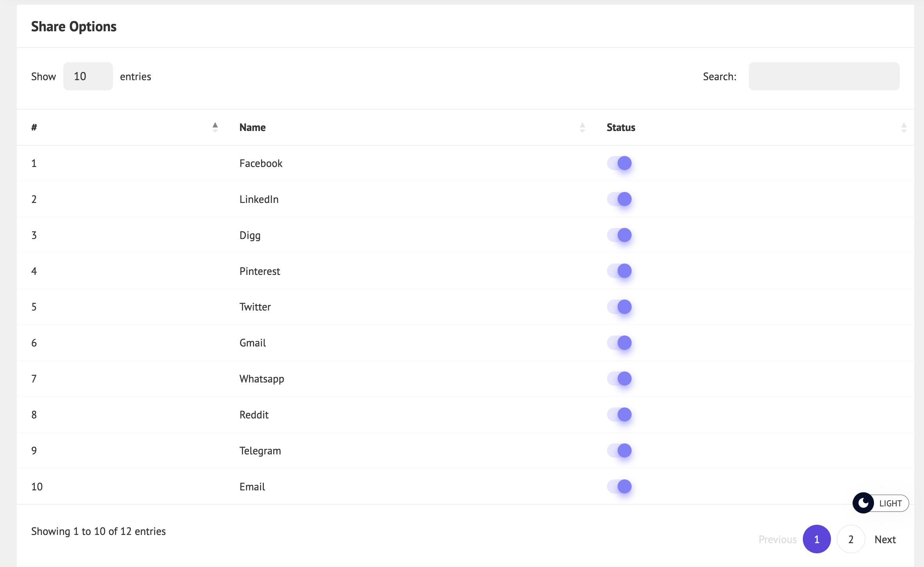
Task: Disable the Reddit toggle
Action: click(620, 414)
